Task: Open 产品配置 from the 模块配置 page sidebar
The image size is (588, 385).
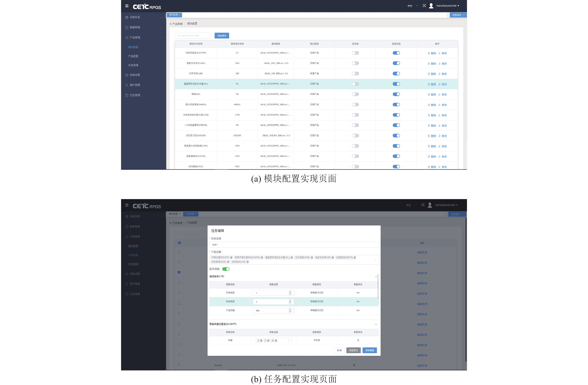Action: [133, 56]
